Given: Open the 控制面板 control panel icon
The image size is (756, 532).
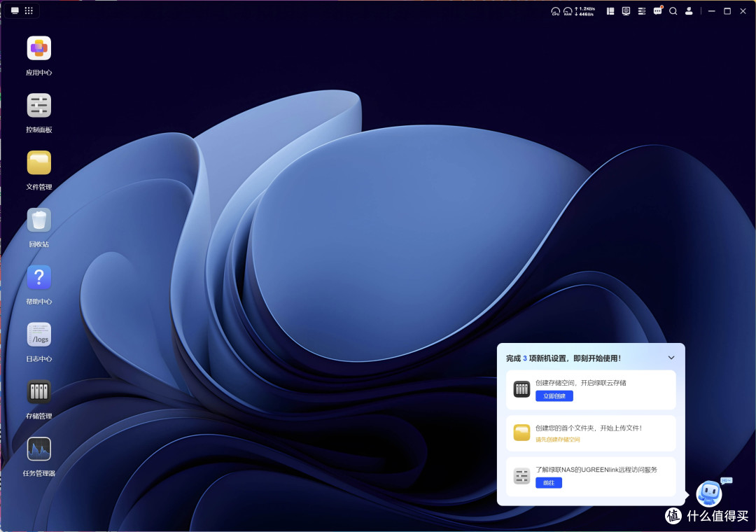Looking at the screenshot, I should [39, 105].
